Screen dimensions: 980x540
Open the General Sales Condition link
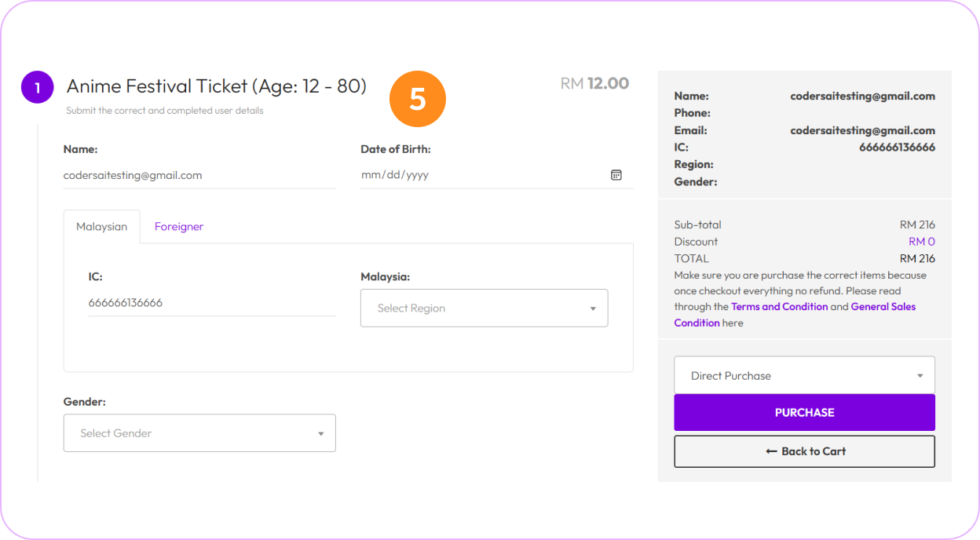click(883, 307)
